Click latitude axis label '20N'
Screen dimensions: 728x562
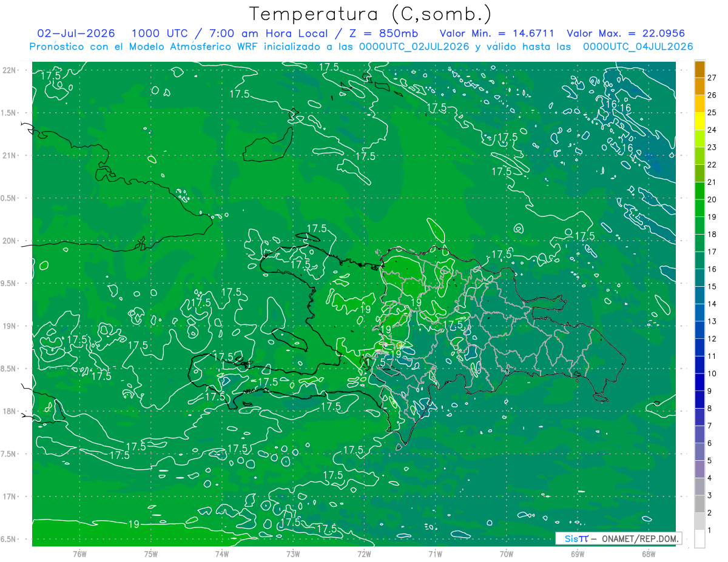(8, 241)
